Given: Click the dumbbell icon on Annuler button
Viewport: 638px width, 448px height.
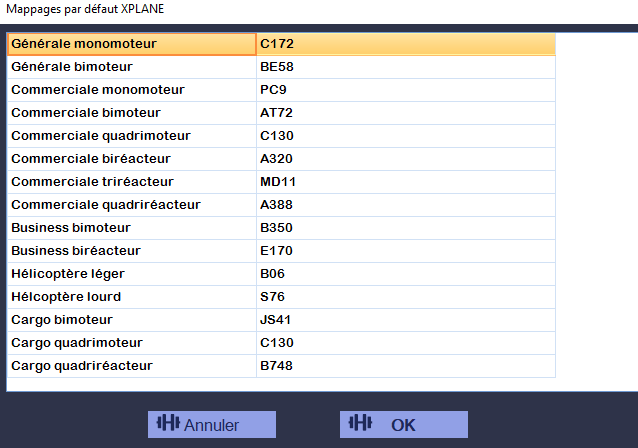Looking at the screenshot, I should click(x=168, y=423).
